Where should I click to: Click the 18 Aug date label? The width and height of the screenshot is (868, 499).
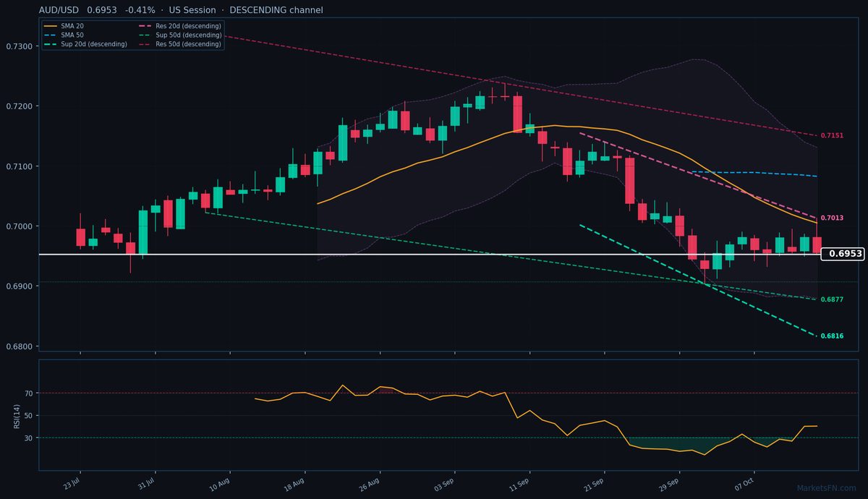(x=296, y=484)
